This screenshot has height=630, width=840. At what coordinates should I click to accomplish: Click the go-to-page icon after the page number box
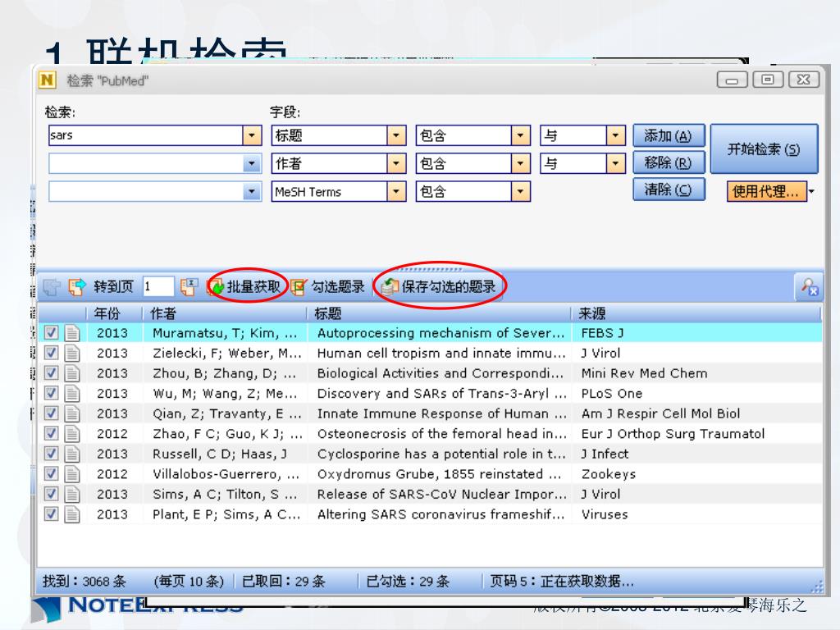click(x=189, y=286)
